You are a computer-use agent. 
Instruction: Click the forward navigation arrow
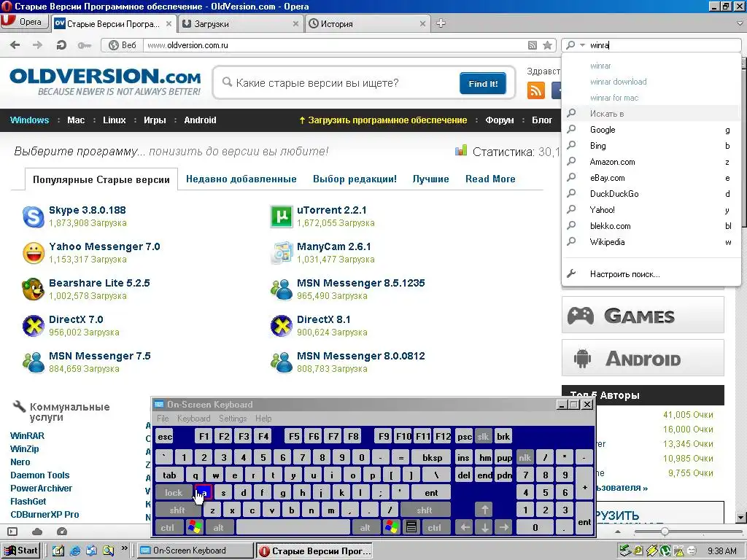tap(37, 45)
